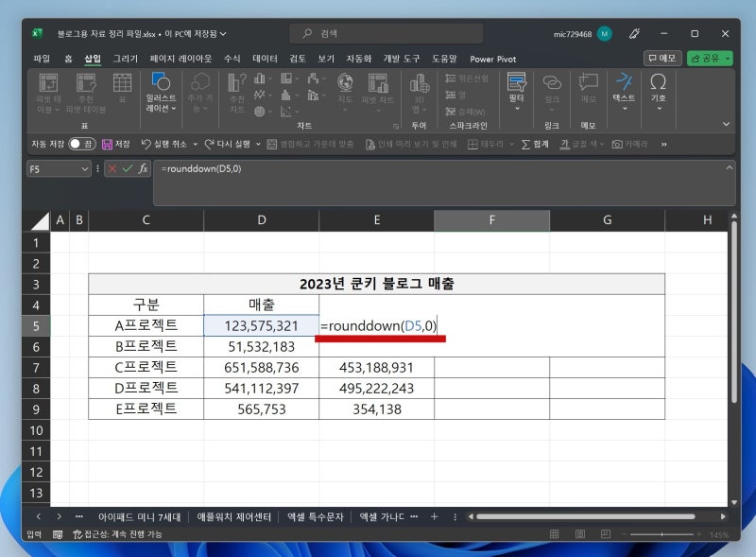Switch to Normal view in status bar
The width and height of the screenshot is (756, 557).
click(555, 534)
